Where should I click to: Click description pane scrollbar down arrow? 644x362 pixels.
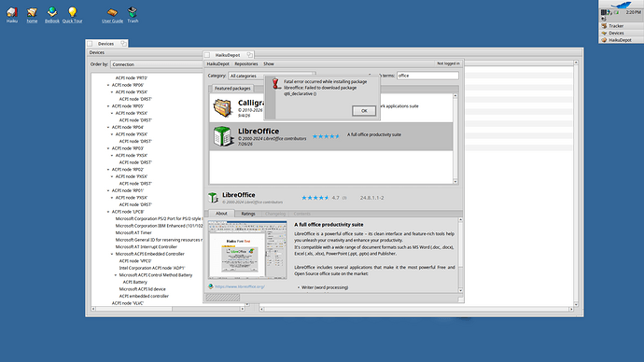coord(460,290)
